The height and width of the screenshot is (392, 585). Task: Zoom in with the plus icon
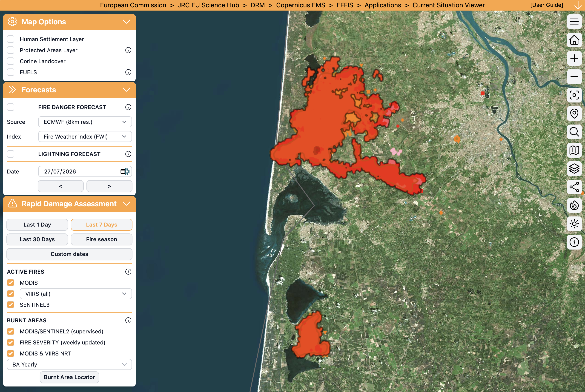pos(574,59)
